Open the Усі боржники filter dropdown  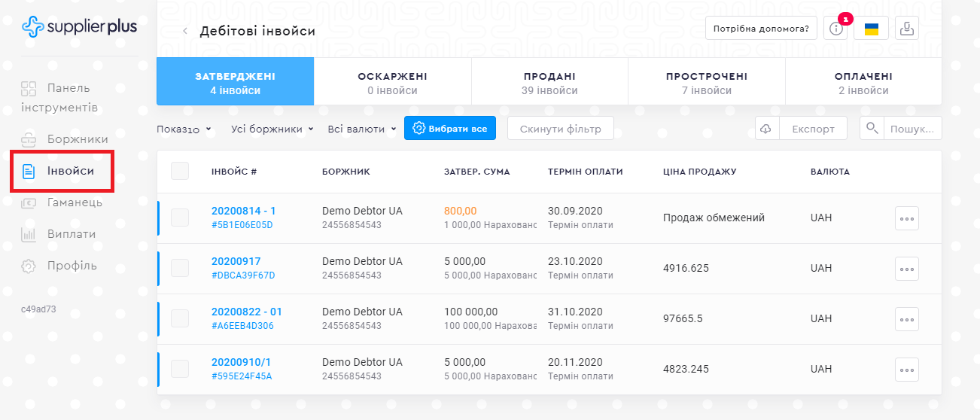272,129
